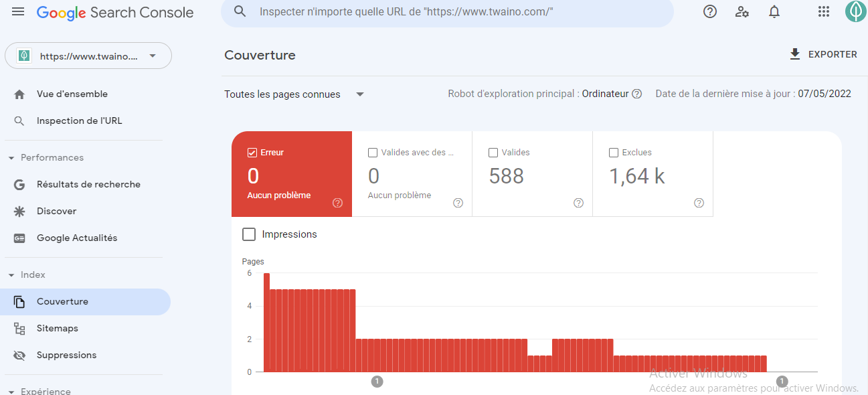
Task: Click the EXPORTER button
Action: point(823,54)
